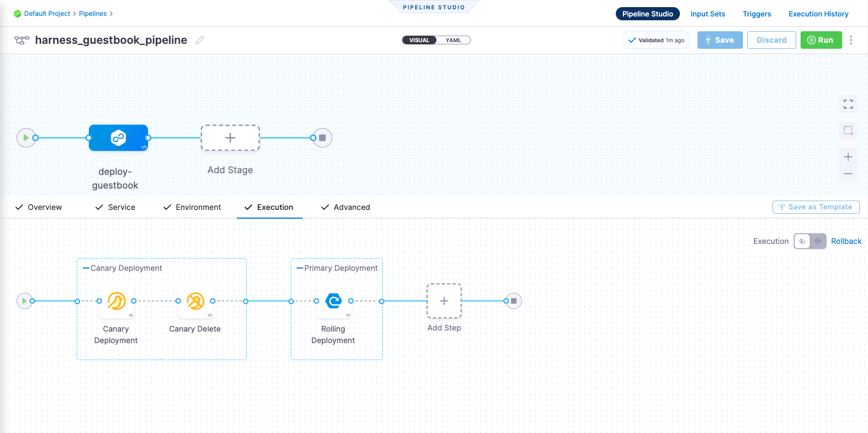
Task: Open the Canary Delete step
Action: [195, 301]
